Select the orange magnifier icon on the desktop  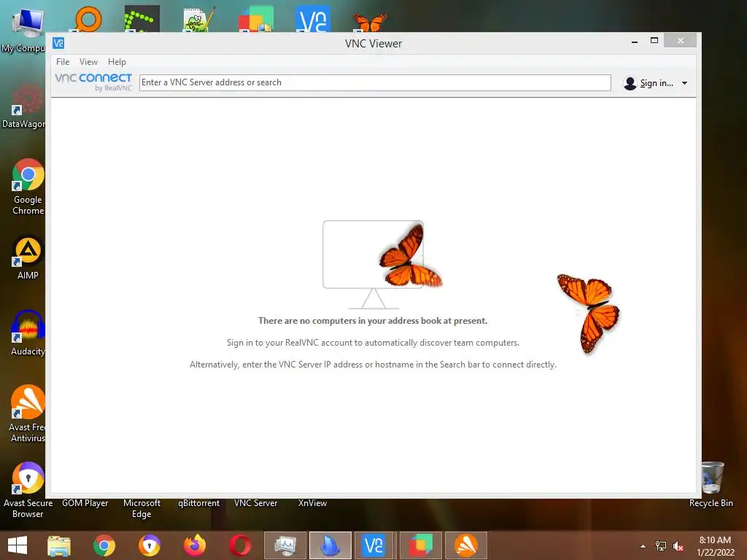pyautogui.click(x=88, y=20)
